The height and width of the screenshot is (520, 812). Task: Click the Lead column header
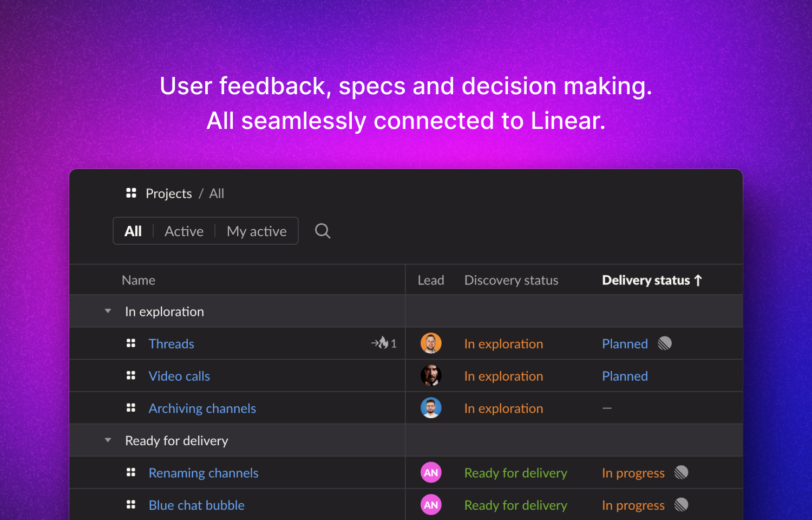click(431, 280)
